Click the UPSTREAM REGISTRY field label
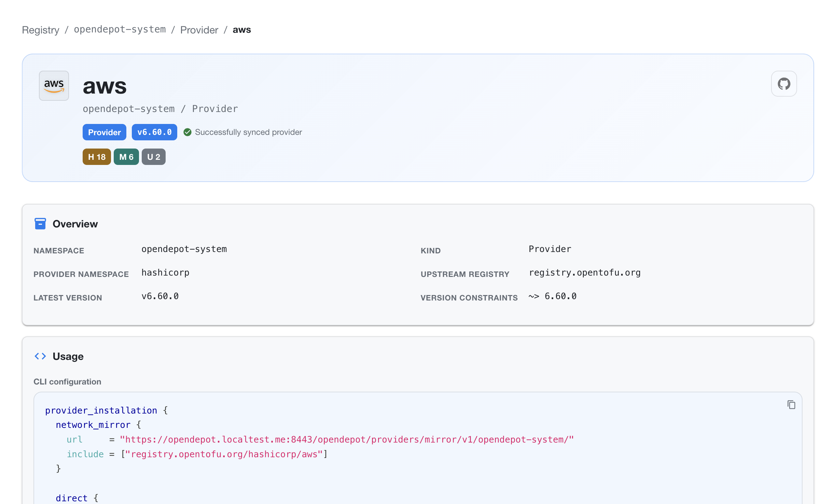 pyautogui.click(x=465, y=274)
